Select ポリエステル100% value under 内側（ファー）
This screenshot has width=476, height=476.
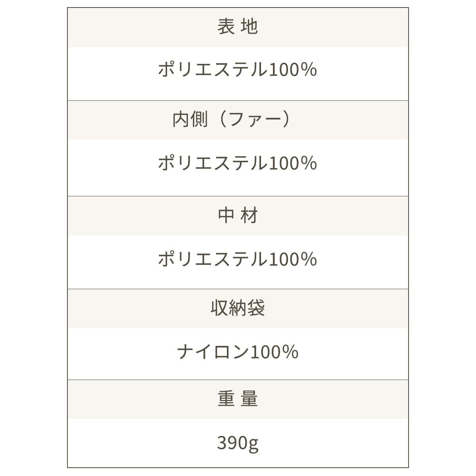238,163
